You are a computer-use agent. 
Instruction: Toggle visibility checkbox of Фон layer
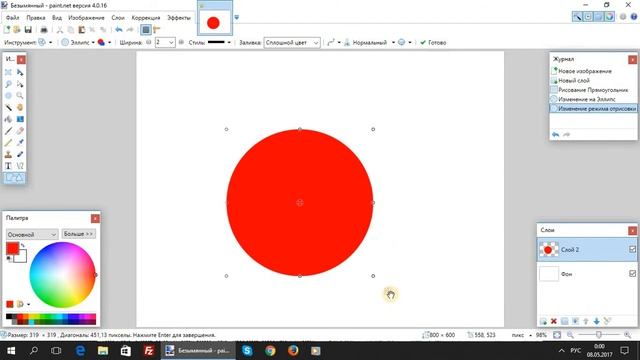coord(632,273)
